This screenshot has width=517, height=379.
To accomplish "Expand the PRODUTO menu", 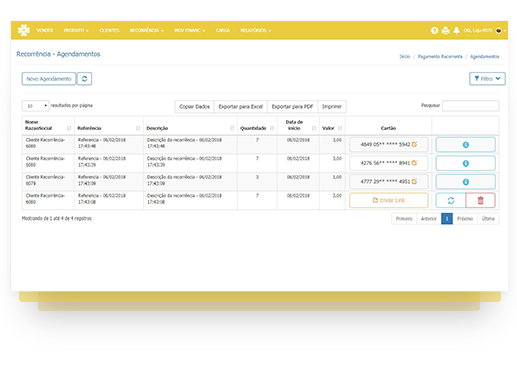I will (x=76, y=30).
